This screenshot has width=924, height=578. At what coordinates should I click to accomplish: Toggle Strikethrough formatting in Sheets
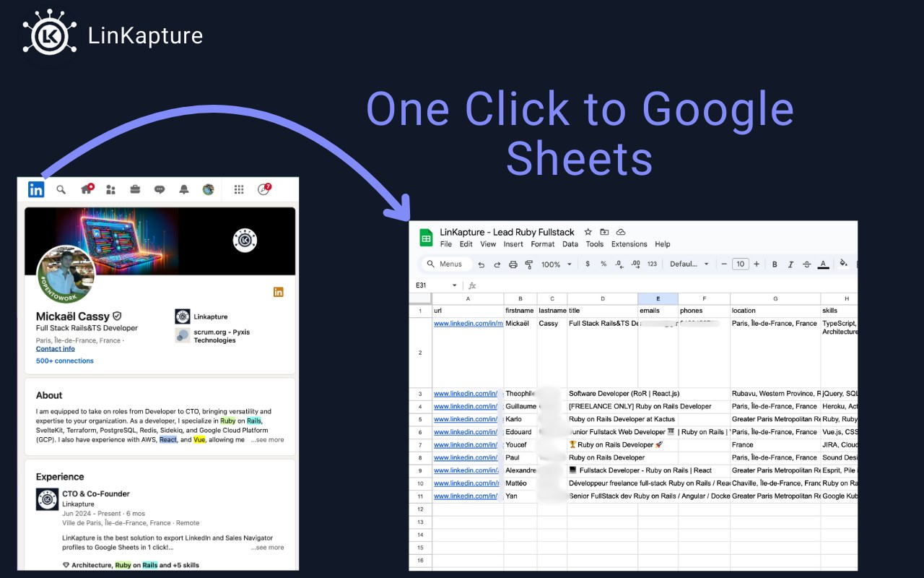(x=806, y=264)
